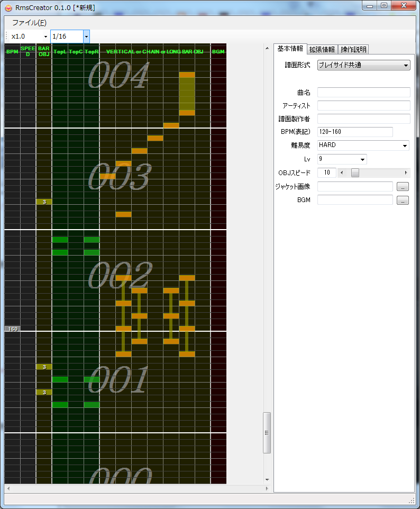Click the RmsCreator app icon in title bar
420x509 pixels.
[x=8, y=8]
